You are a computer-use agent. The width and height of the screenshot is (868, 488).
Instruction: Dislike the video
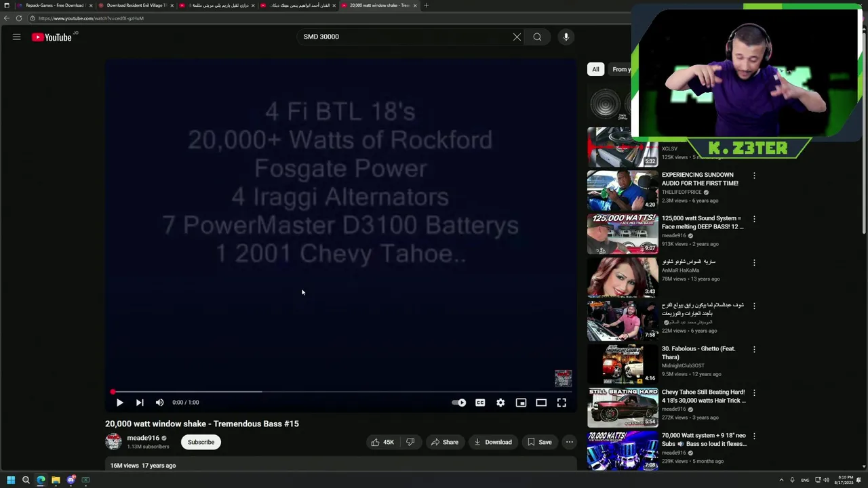[410, 442]
